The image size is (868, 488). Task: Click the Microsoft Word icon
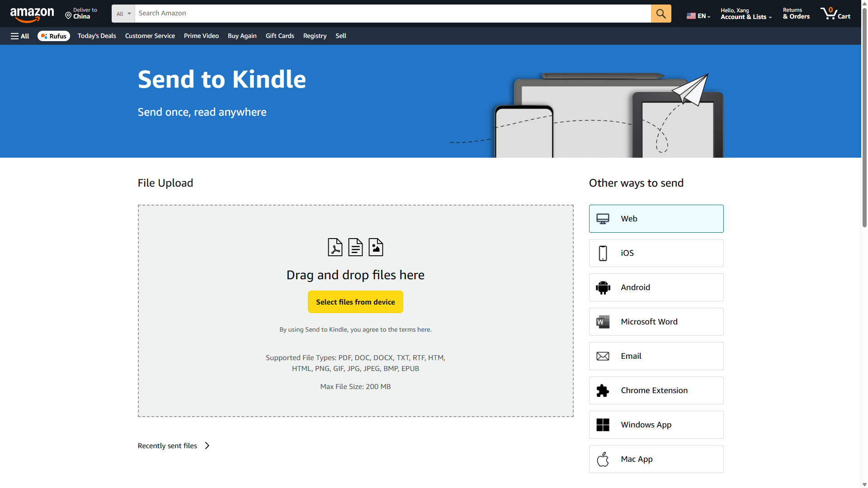pyautogui.click(x=603, y=321)
